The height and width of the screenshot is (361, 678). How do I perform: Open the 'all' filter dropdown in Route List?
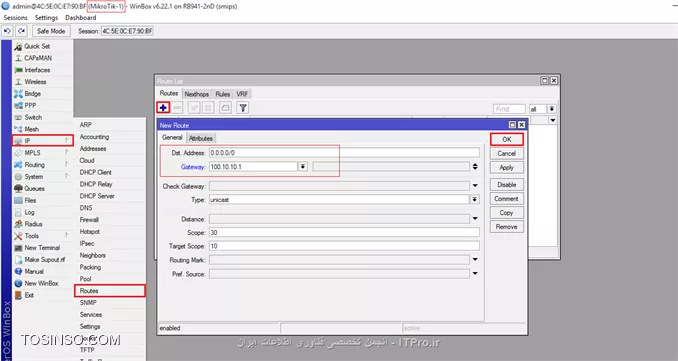coord(552,109)
